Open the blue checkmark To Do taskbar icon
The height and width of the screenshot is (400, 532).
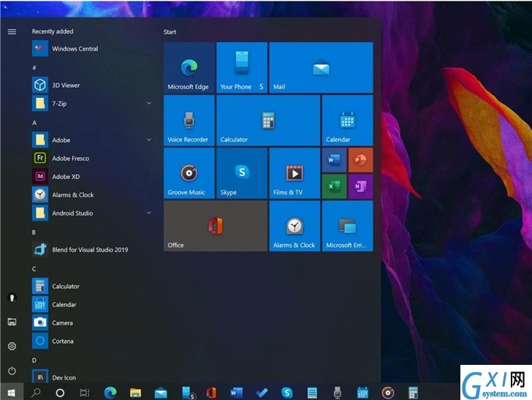tap(262, 393)
